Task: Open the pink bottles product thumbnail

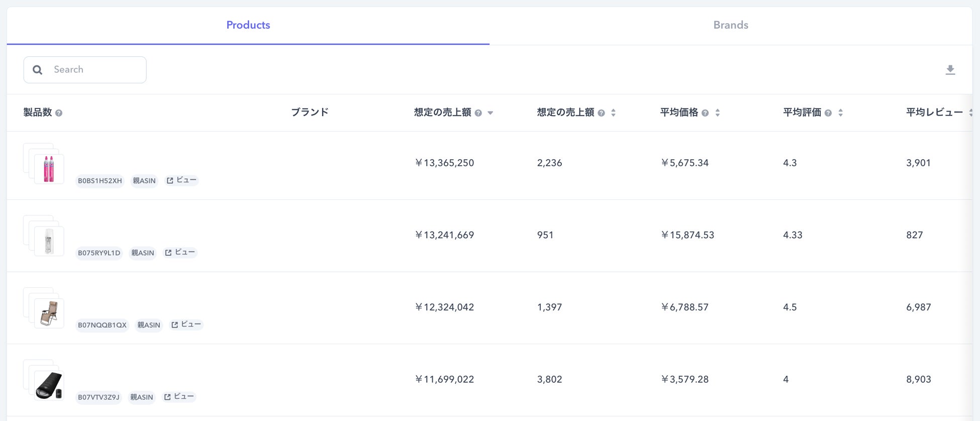Action: tap(49, 169)
